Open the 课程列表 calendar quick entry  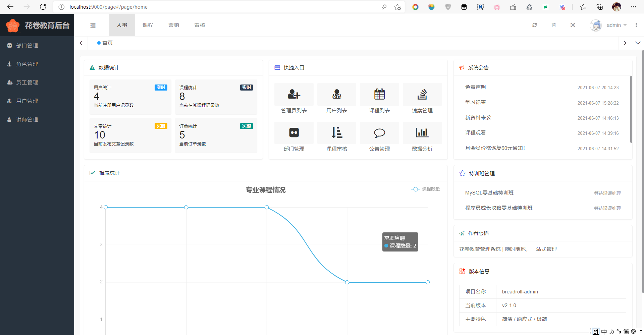pyautogui.click(x=379, y=94)
